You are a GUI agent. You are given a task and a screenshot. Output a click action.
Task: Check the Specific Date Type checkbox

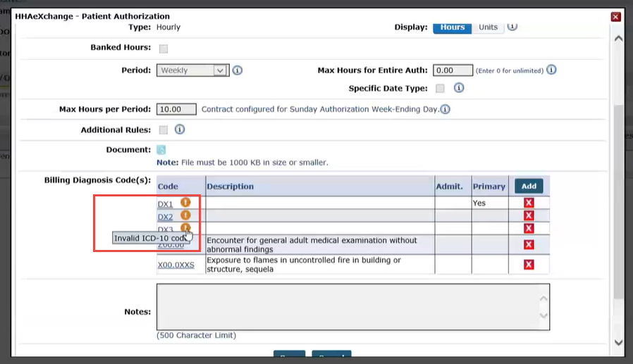pos(440,89)
